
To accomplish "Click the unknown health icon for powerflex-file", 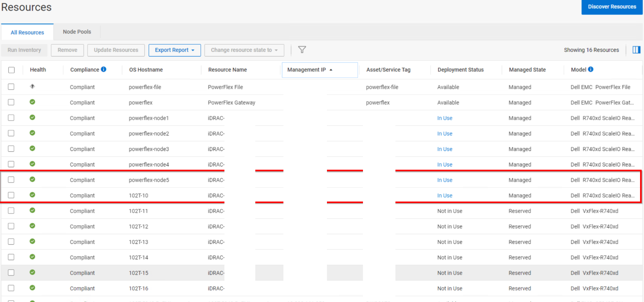I will click(x=32, y=87).
